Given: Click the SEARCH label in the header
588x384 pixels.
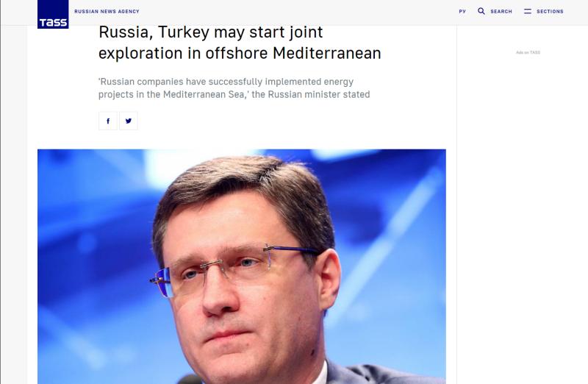Looking at the screenshot, I should point(501,12).
